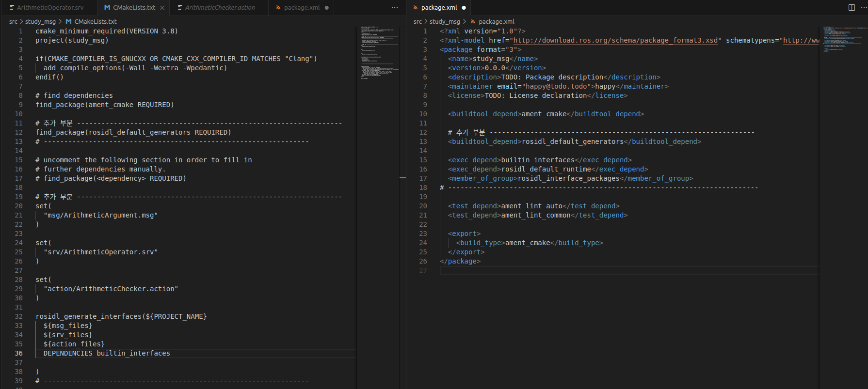Click the file icon on ArithmeticChecker.action tab

(180, 8)
